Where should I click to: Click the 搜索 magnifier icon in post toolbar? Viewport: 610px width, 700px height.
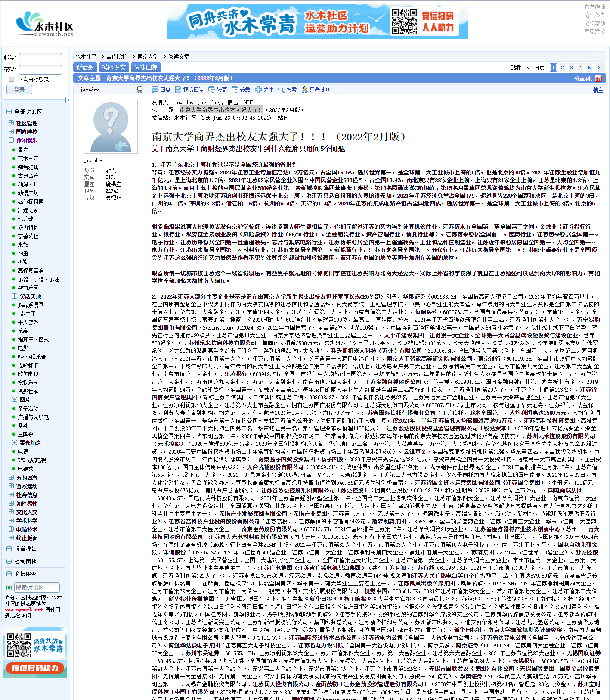pos(281,90)
